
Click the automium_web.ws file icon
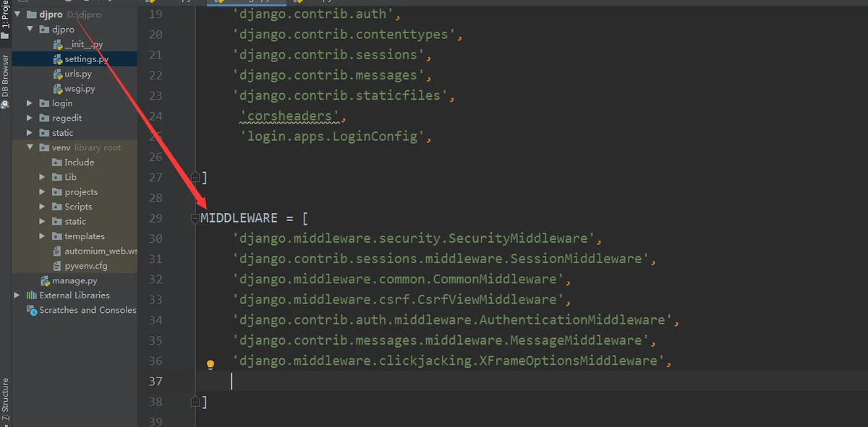tap(58, 251)
